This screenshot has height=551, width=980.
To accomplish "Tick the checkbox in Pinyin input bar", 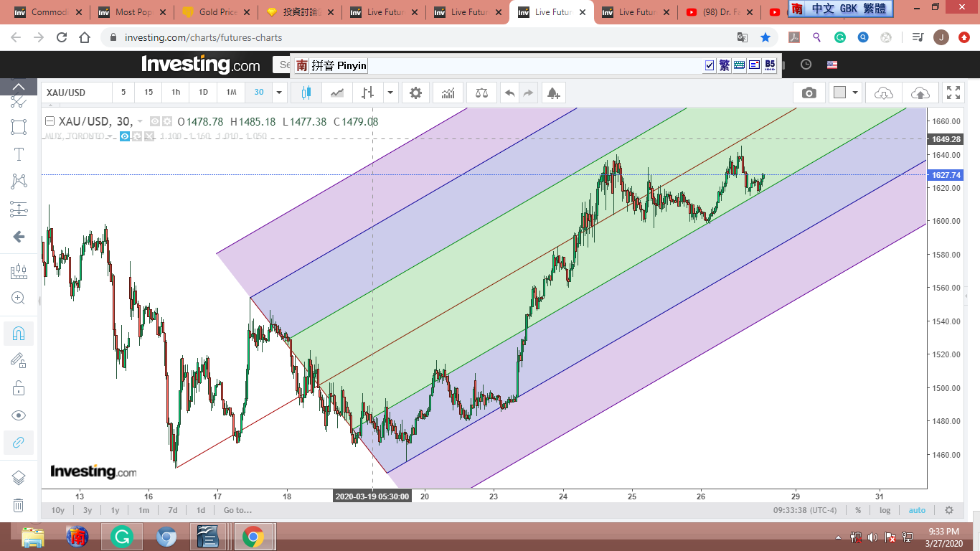I will click(x=710, y=65).
